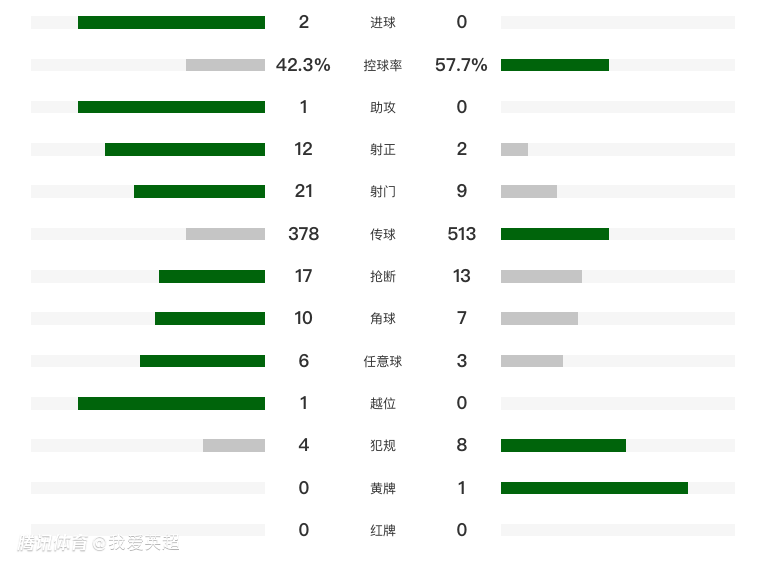
Task: Click the 控球率 possession label
Action: click(x=382, y=65)
